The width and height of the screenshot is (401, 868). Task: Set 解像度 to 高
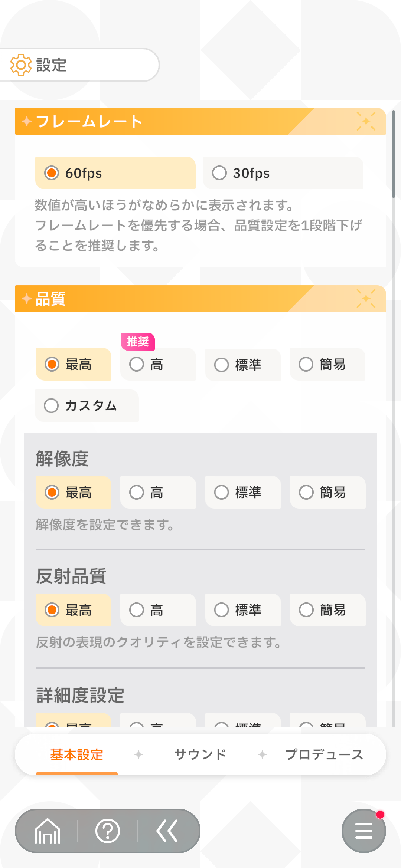tap(158, 492)
